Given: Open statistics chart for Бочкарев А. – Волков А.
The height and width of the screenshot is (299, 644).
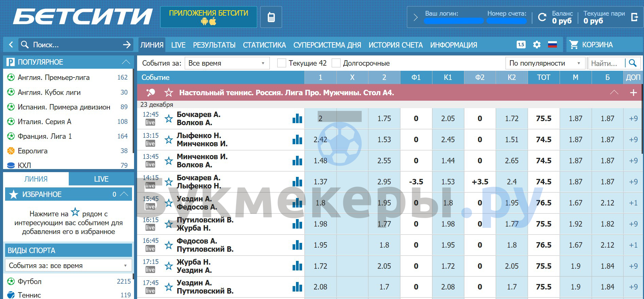Looking at the screenshot, I should [x=297, y=118].
